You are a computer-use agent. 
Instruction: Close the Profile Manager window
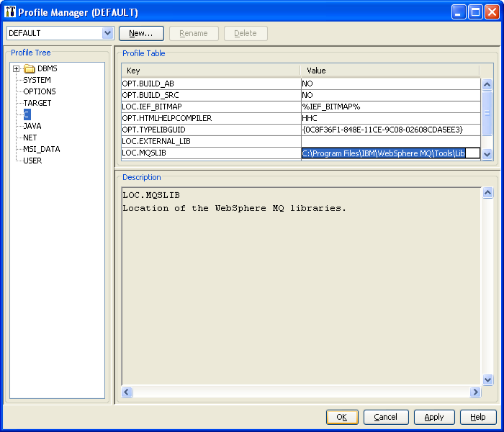[x=492, y=12]
